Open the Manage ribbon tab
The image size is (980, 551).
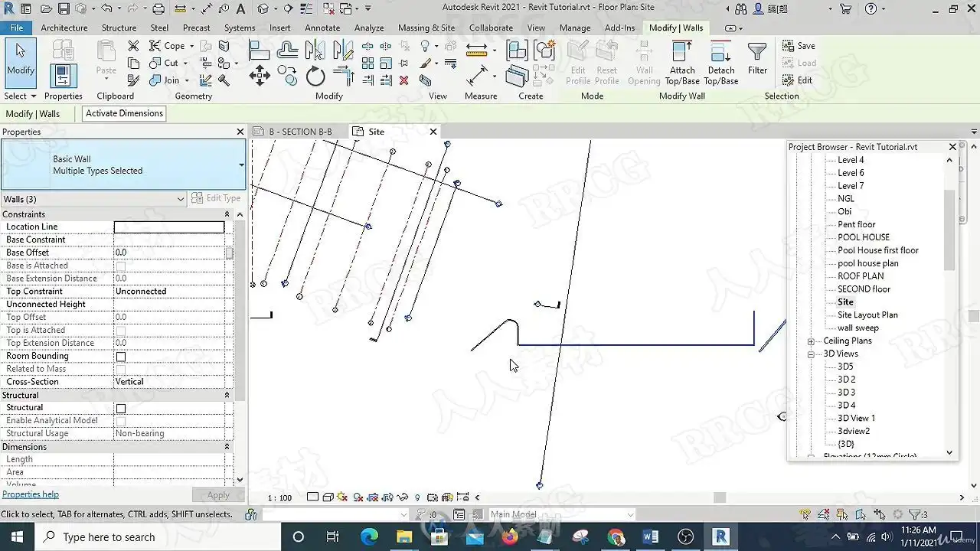point(575,28)
